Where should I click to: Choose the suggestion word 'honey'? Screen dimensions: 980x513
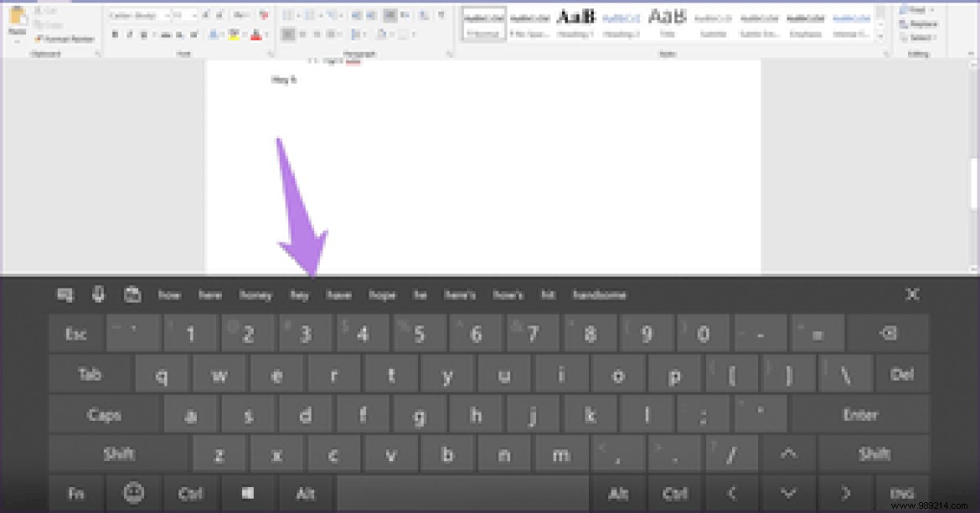[256, 294]
